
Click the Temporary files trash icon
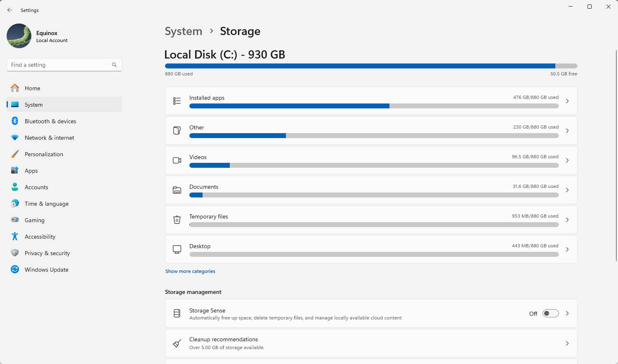click(x=177, y=220)
